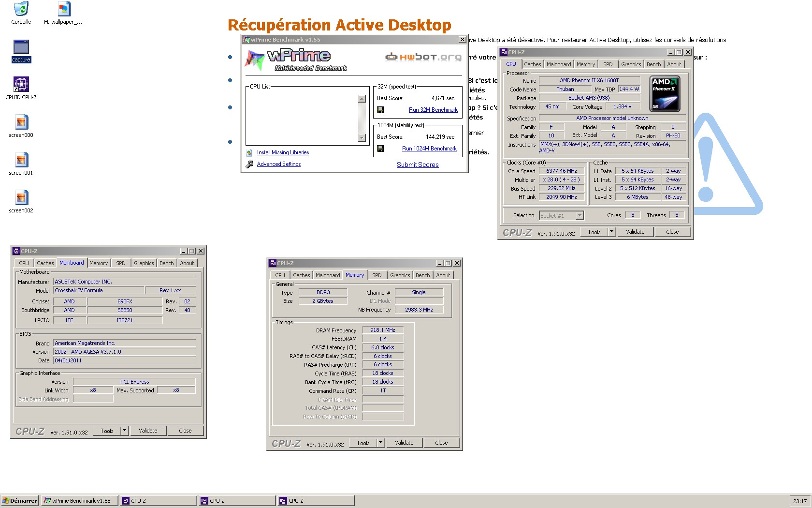
Task: Click the Advanced Settings wrench icon
Action: tap(249, 164)
